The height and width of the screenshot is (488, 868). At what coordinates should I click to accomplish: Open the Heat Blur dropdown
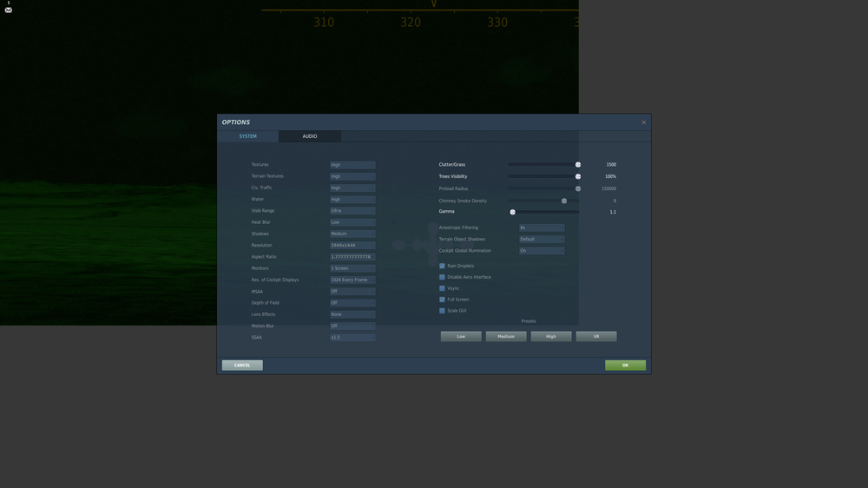coord(352,222)
